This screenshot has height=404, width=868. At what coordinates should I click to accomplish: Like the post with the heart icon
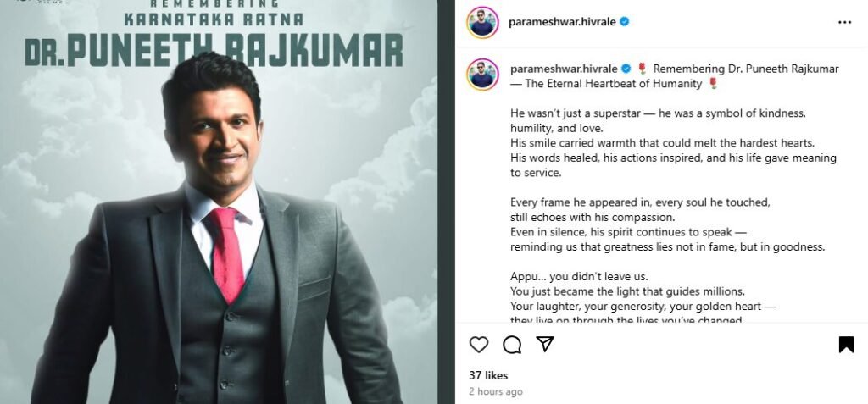479,345
